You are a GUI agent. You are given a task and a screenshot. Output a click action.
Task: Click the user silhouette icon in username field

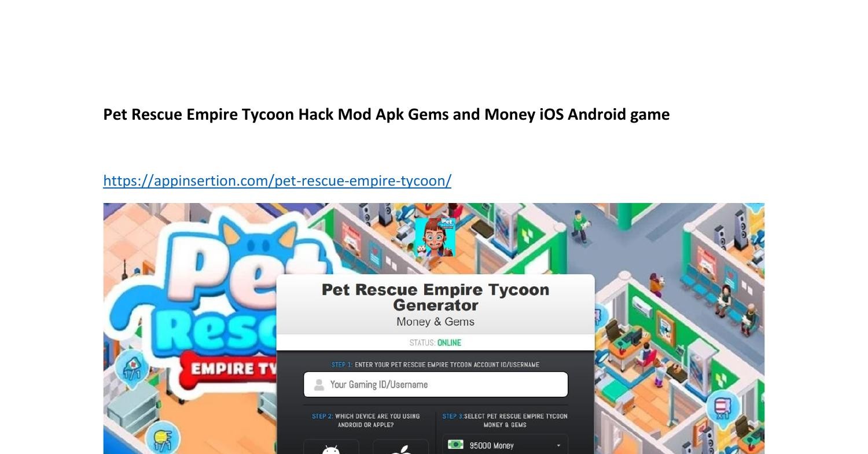(x=319, y=385)
